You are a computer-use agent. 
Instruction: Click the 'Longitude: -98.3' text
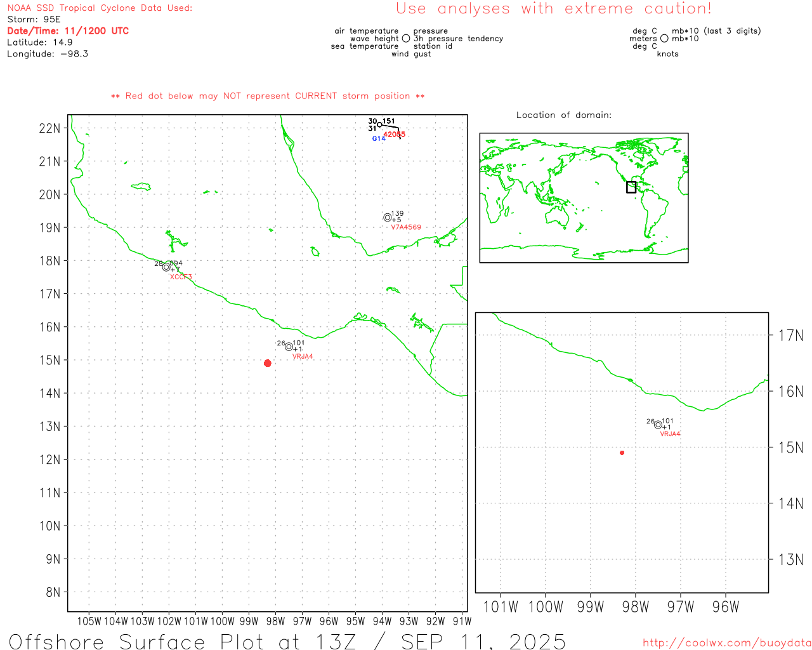click(x=48, y=54)
